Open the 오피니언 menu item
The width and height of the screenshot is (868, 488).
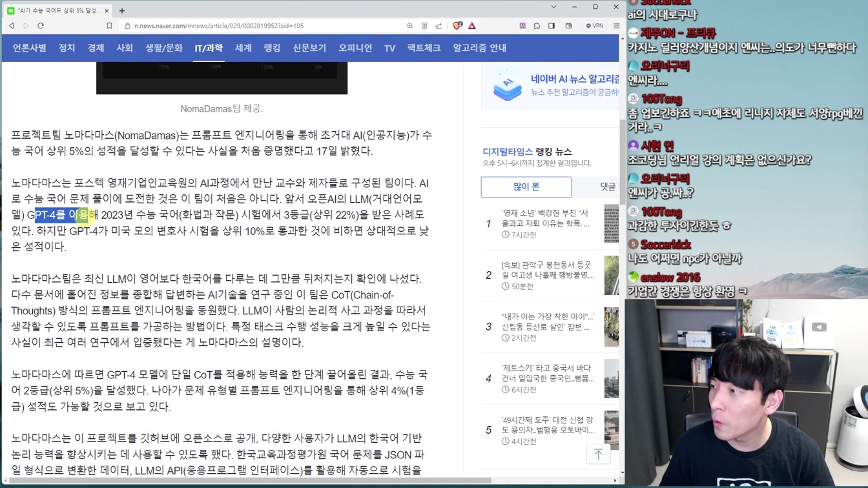coord(355,48)
